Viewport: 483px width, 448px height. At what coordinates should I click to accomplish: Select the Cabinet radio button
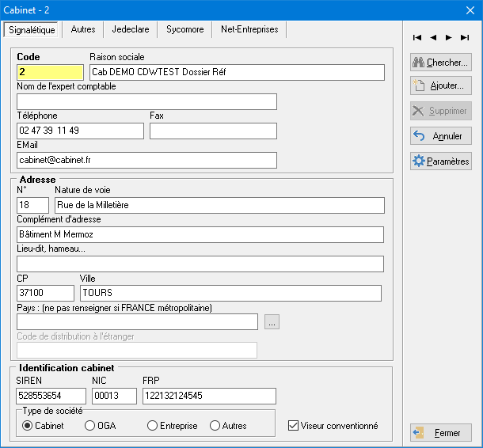[x=28, y=426]
